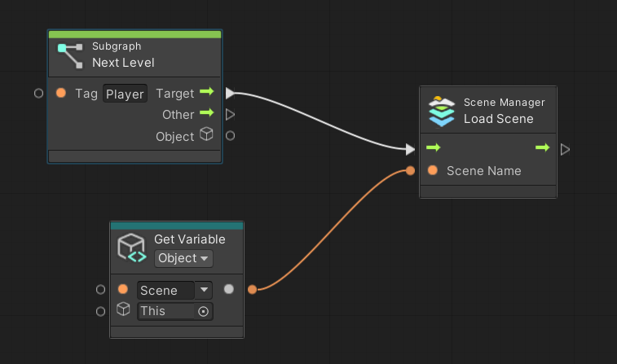
Task: Click the name input port beside Scene field
Action: (x=101, y=290)
